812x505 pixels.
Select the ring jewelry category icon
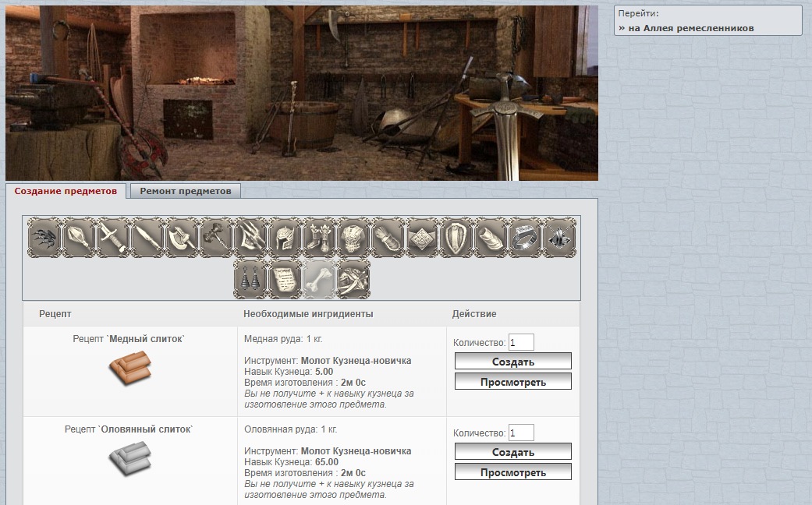coord(525,237)
